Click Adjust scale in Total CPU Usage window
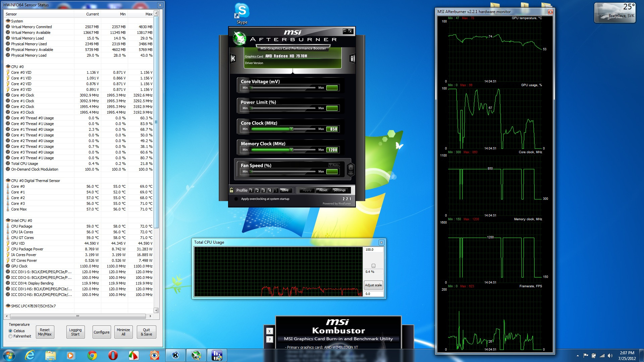Viewport: 644px width, 362px height. coord(373,285)
